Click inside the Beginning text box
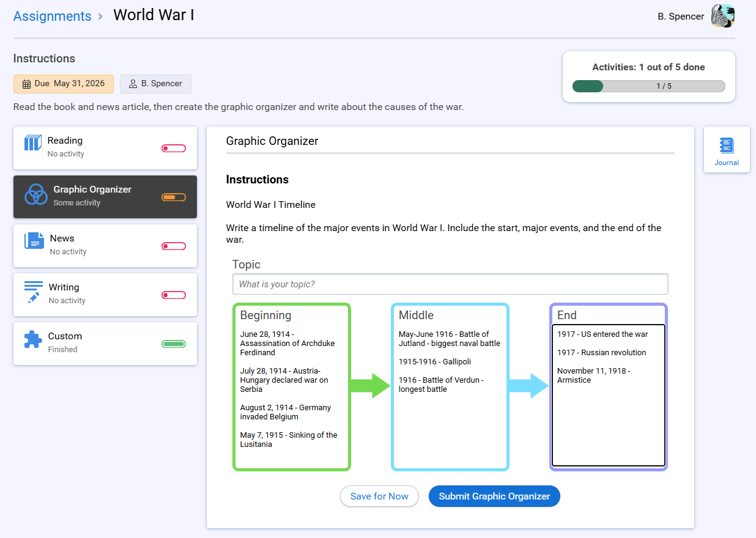 coord(292,396)
